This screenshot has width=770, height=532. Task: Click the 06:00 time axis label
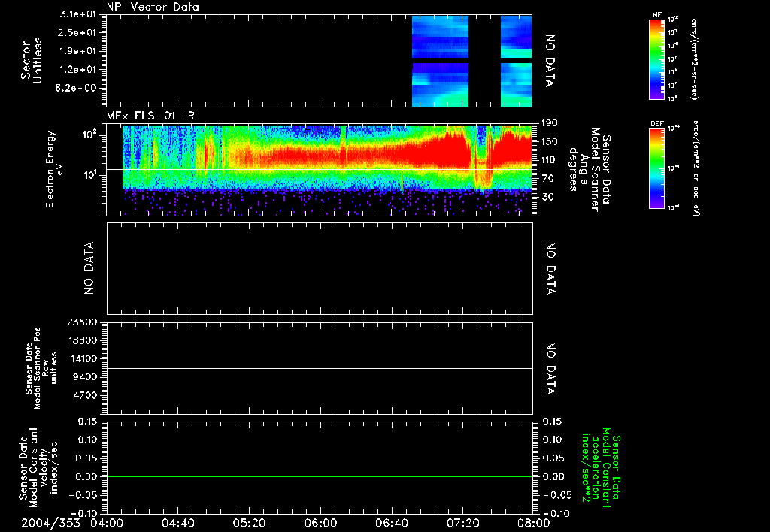(x=320, y=523)
